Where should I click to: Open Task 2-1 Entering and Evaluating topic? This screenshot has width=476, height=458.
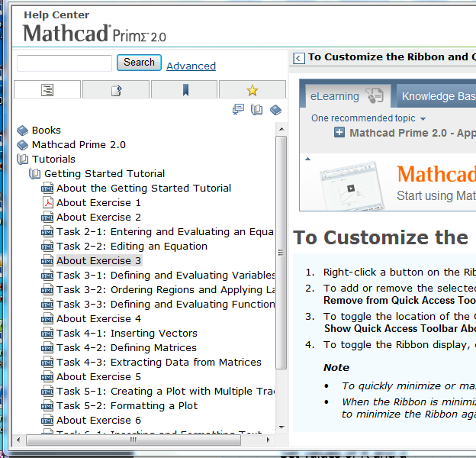pyautogui.click(x=165, y=232)
